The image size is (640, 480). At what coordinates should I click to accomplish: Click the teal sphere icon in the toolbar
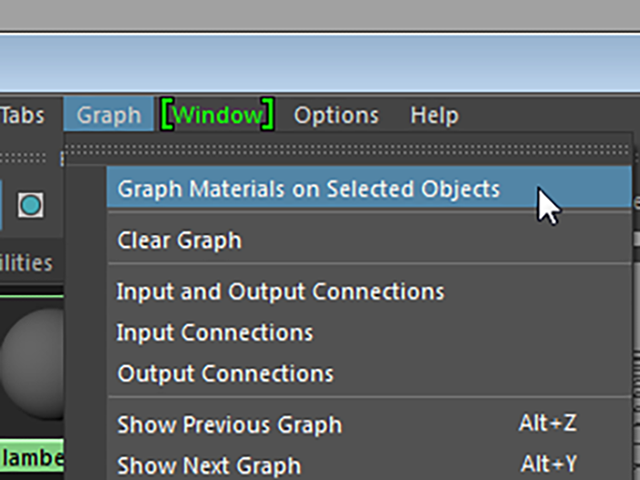pos(31,205)
